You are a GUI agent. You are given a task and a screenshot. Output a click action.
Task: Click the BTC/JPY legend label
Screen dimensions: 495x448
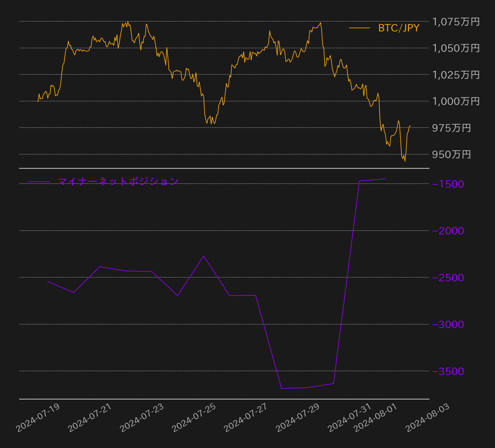(399, 28)
